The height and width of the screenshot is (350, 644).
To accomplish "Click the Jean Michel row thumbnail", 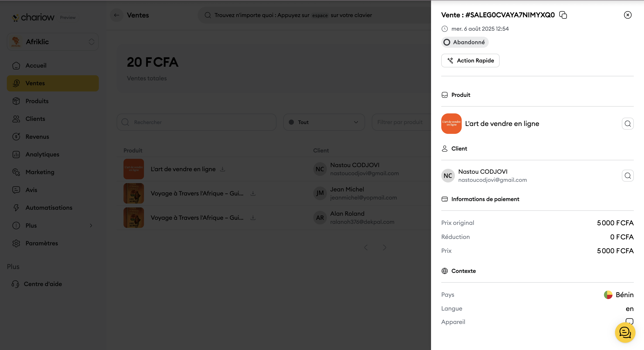I will (x=134, y=193).
